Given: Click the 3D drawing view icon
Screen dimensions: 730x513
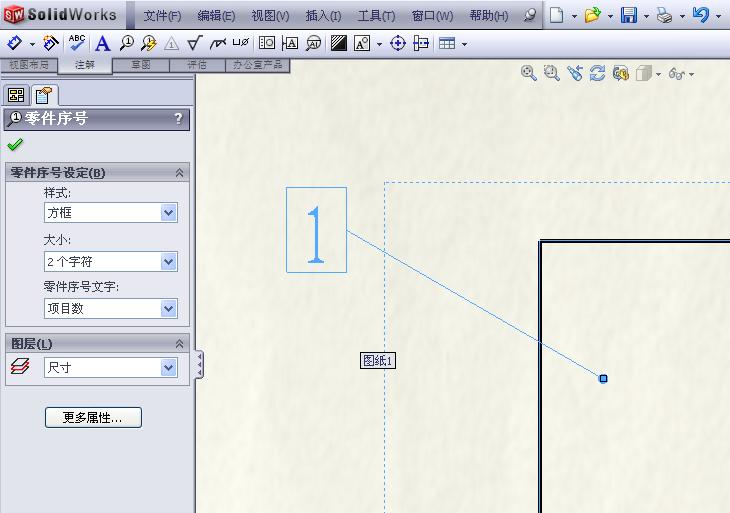Looking at the screenshot, I should coord(621,73).
